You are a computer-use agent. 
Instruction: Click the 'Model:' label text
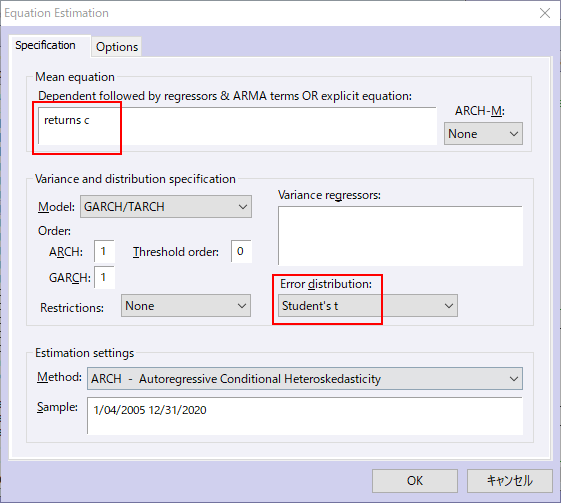pyautogui.click(x=56, y=207)
